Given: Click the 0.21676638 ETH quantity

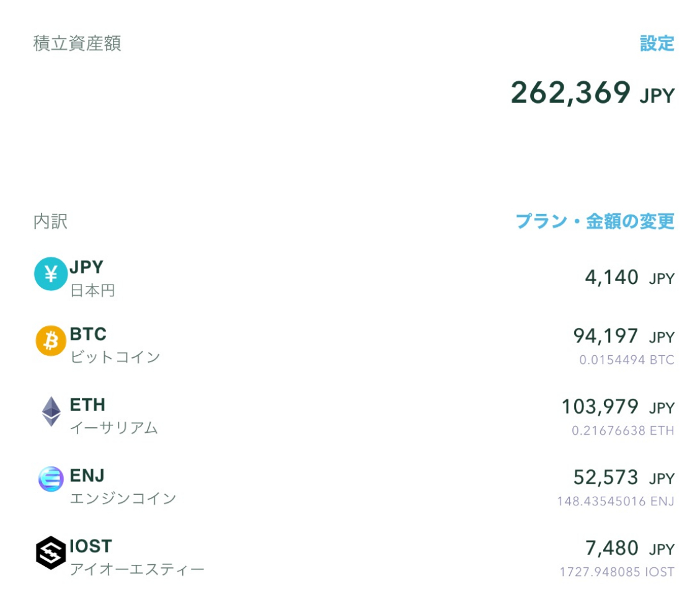Looking at the screenshot, I should pos(622,431).
